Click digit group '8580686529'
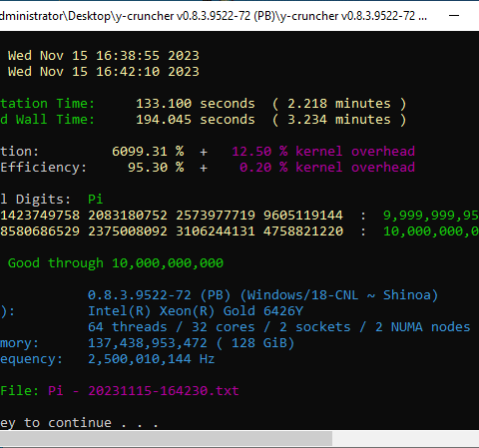 point(40,231)
